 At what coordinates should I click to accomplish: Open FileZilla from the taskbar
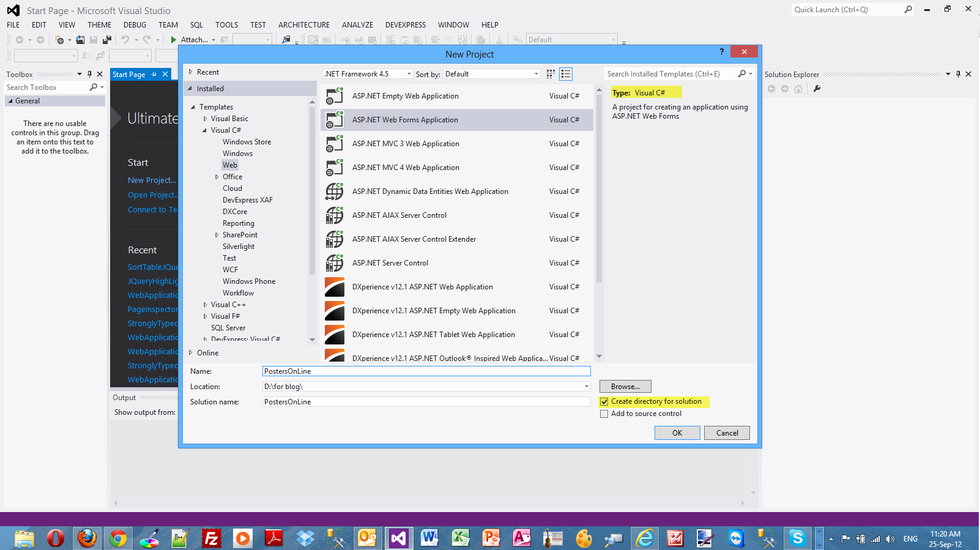(211, 538)
